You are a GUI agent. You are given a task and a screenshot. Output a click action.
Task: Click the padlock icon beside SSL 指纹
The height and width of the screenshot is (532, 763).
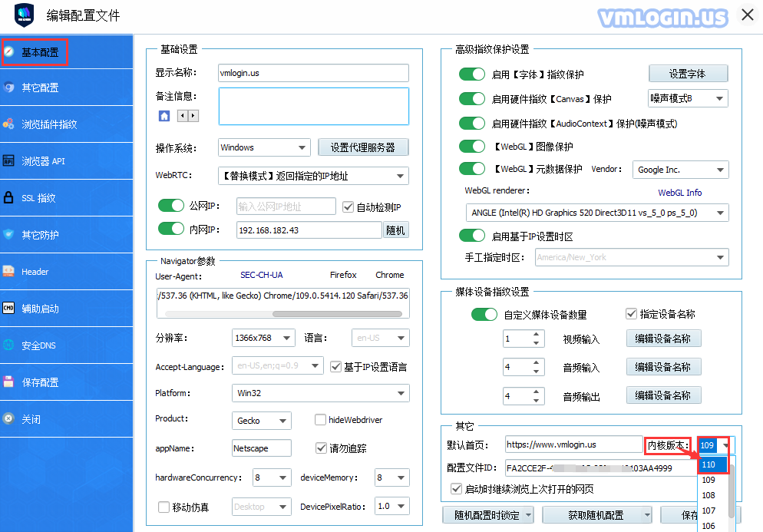pos(8,197)
